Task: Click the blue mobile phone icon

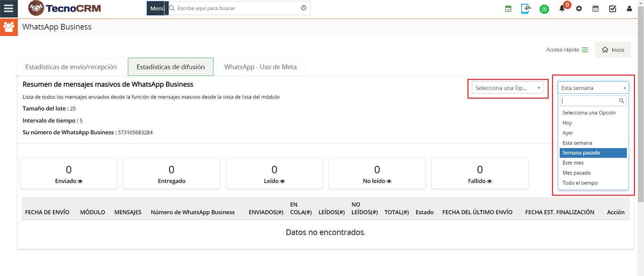Action: click(x=525, y=9)
